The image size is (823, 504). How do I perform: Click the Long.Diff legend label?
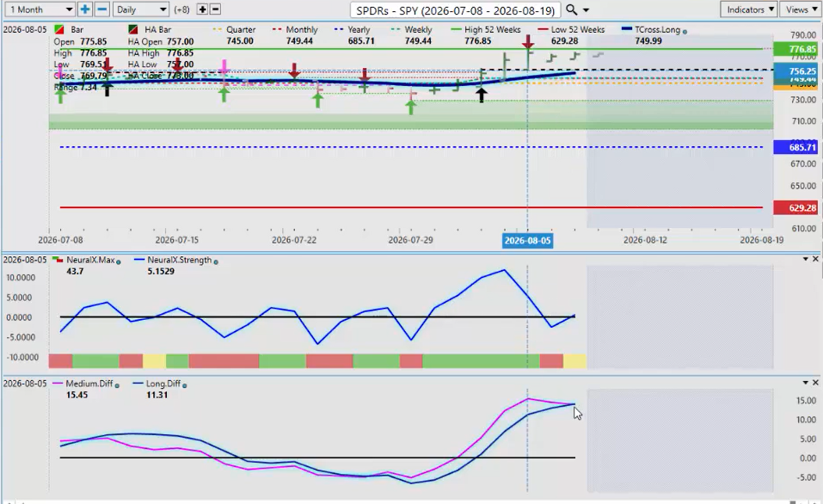[163, 384]
